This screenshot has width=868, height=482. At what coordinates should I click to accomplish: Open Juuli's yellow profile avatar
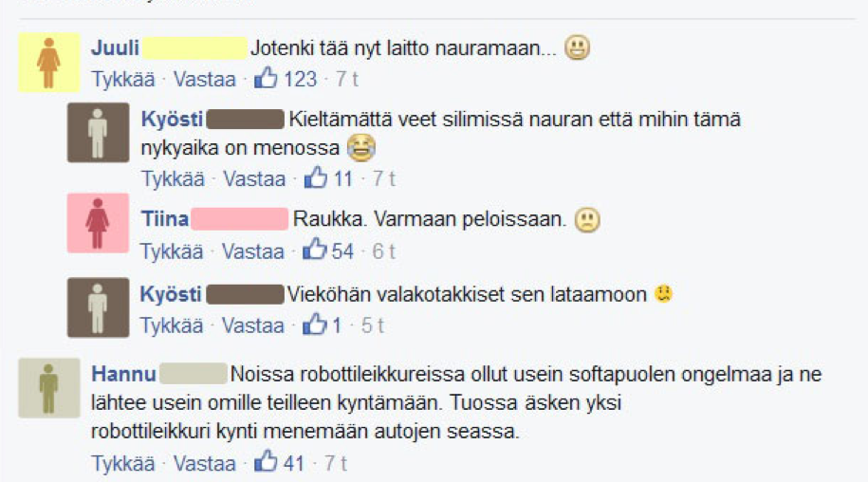click(49, 62)
